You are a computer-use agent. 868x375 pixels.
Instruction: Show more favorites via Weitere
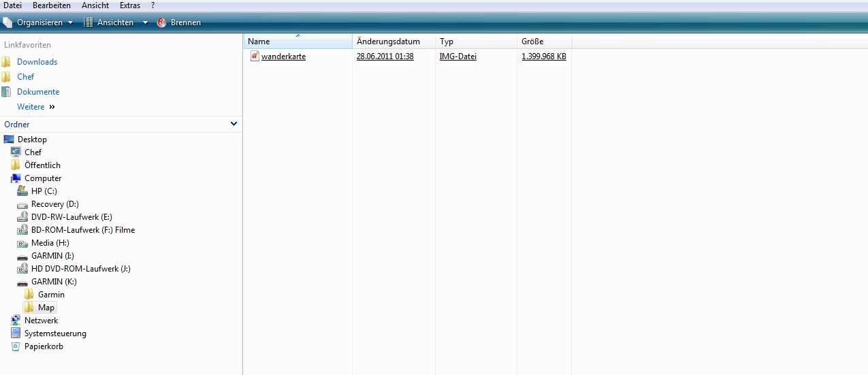click(x=36, y=107)
